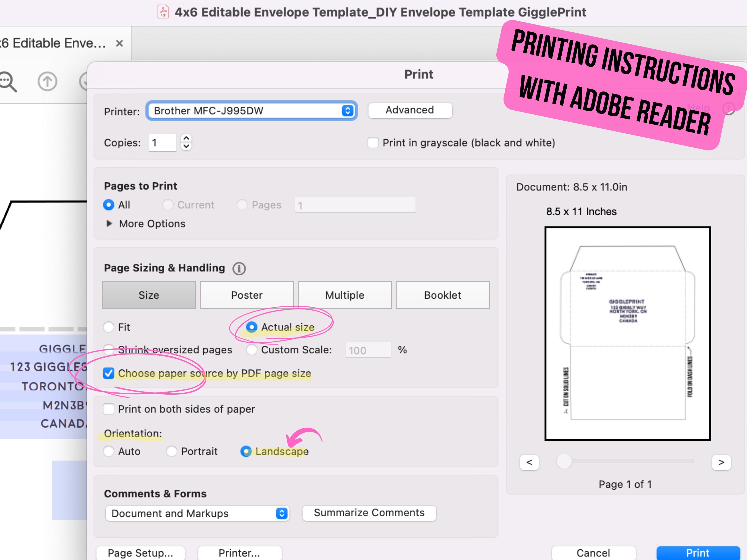Go to next preview page arrow
The width and height of the screenshot is (747, 560).
pyautogui.click(x=721, y=462)
